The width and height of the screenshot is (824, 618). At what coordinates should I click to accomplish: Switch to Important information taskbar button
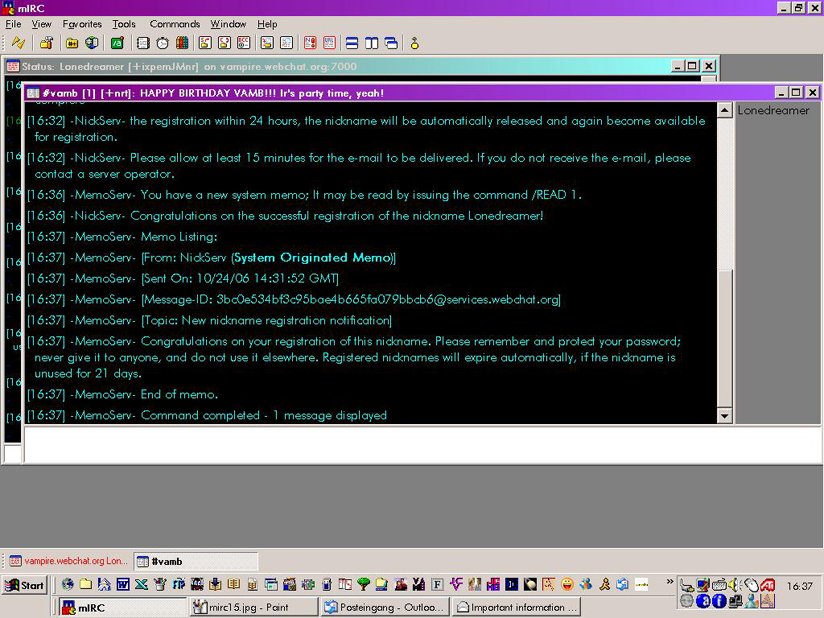(517, 607)
